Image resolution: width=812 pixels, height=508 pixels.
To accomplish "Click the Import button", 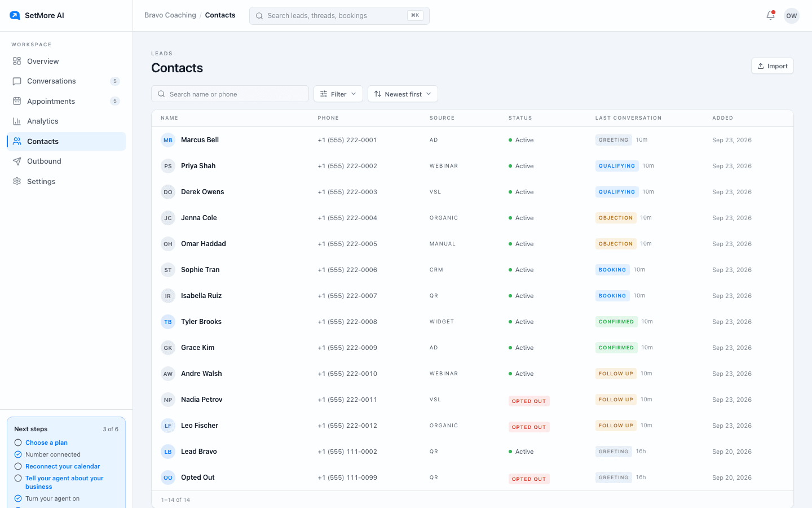I will [773, 66].
